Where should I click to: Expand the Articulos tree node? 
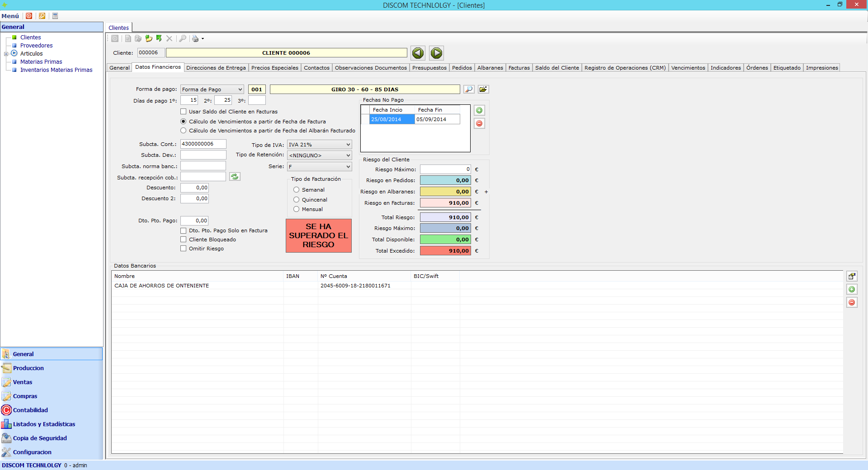[x=6, y=54]
